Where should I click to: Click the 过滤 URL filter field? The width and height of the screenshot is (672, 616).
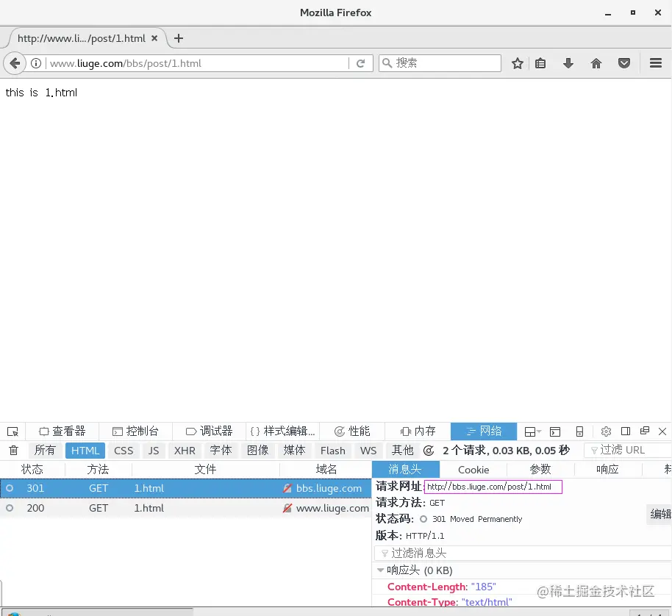click(x=629, y=450)
